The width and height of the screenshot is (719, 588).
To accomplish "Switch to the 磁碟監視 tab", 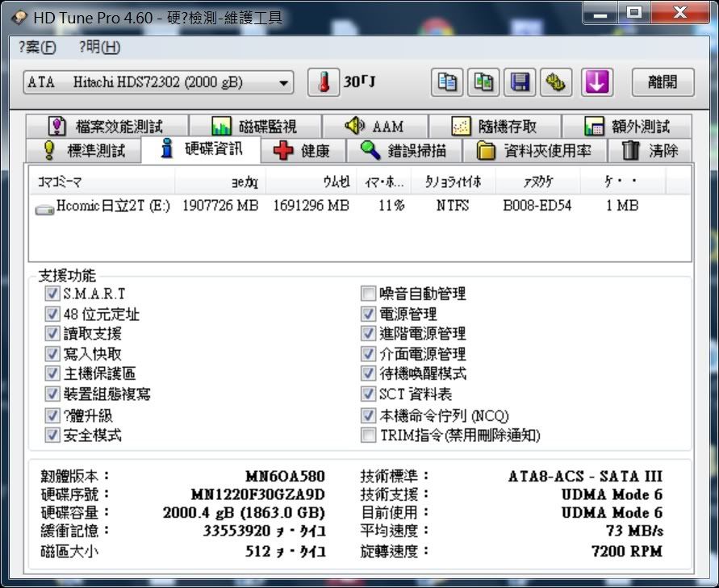I will (x=255, y=126).
